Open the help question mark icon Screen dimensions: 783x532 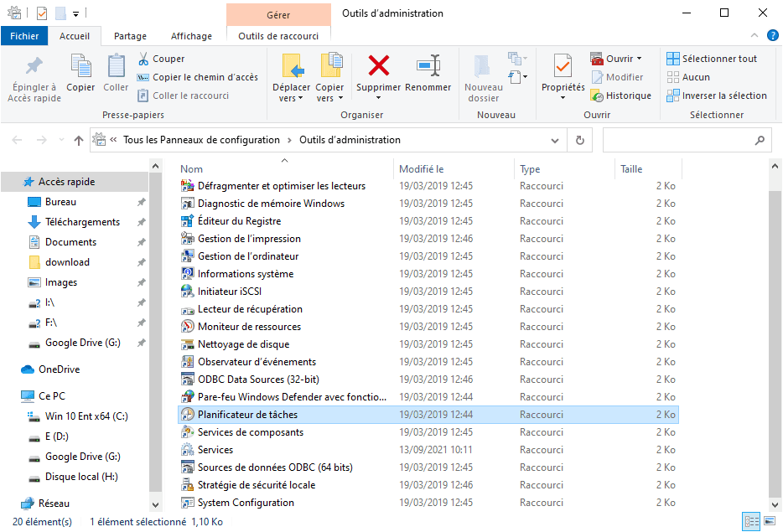(x=772, y=35)
